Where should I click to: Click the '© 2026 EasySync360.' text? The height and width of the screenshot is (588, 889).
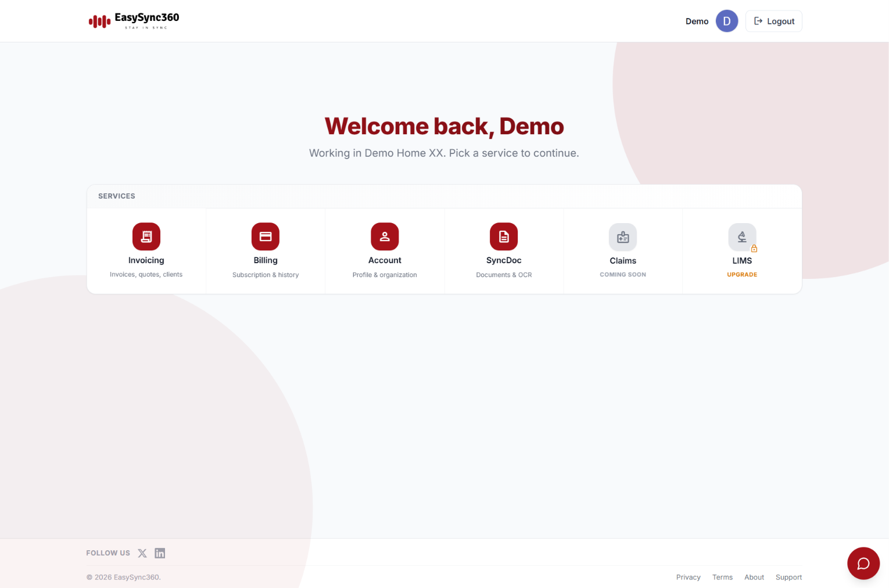pyautogui.click(x=123, y=577)
